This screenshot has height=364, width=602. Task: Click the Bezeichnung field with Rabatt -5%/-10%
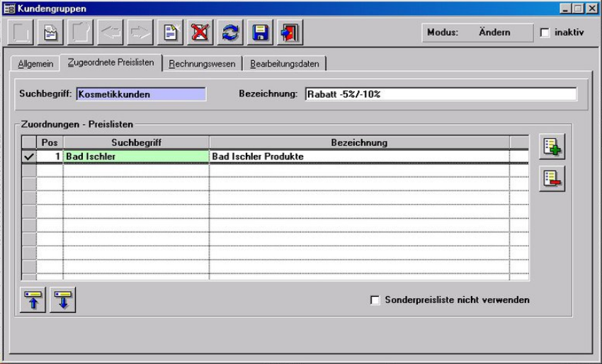point(440,94)
